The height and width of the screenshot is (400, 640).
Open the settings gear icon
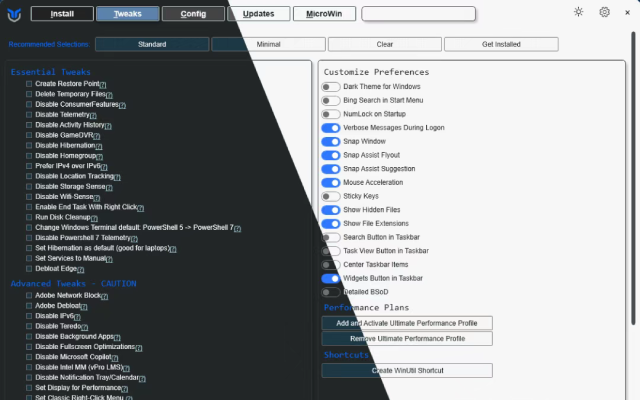(604, 12)
